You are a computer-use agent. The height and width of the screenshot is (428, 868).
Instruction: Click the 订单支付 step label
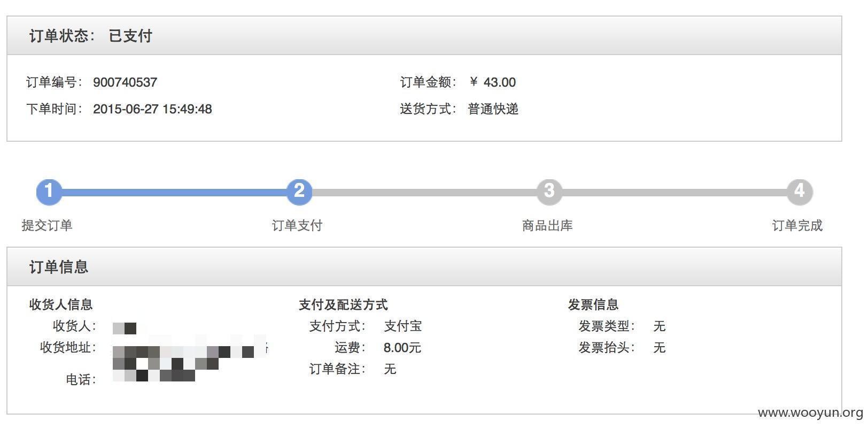(297, 225)
